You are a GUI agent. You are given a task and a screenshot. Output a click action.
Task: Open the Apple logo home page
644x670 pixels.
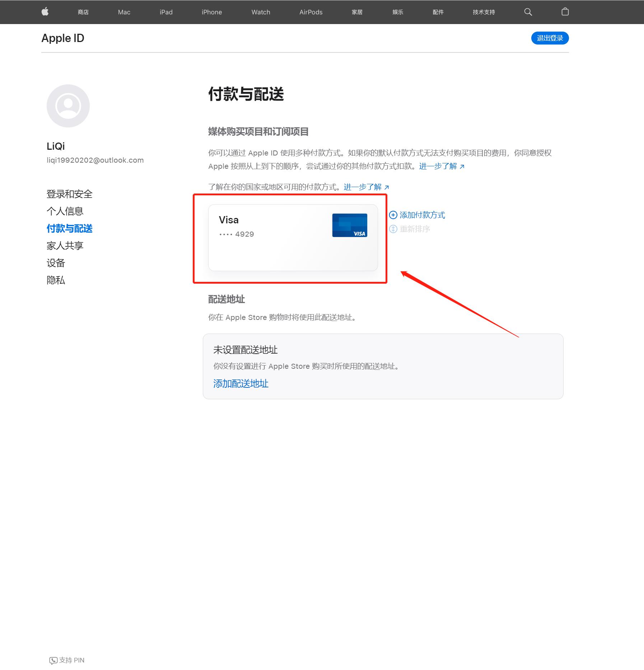click(x=45, y=12)
